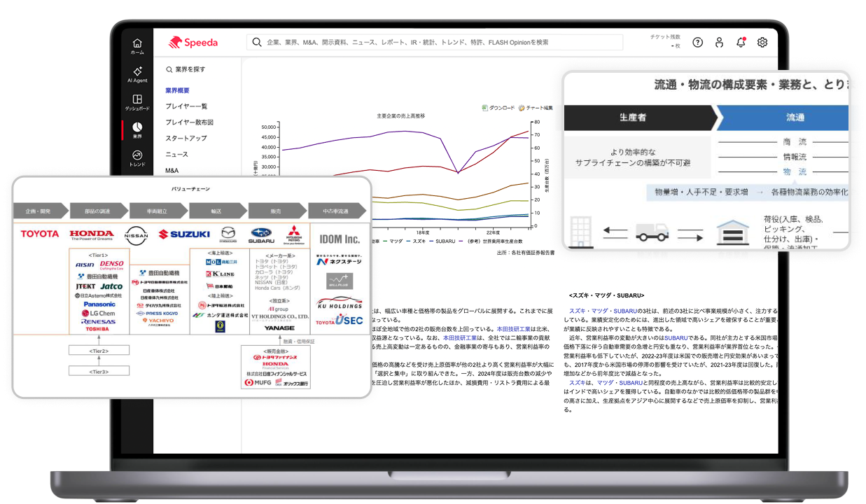The height and width of the screenshot is (504, 866).
Task: Open the settings gear icon
Action: 762,42
